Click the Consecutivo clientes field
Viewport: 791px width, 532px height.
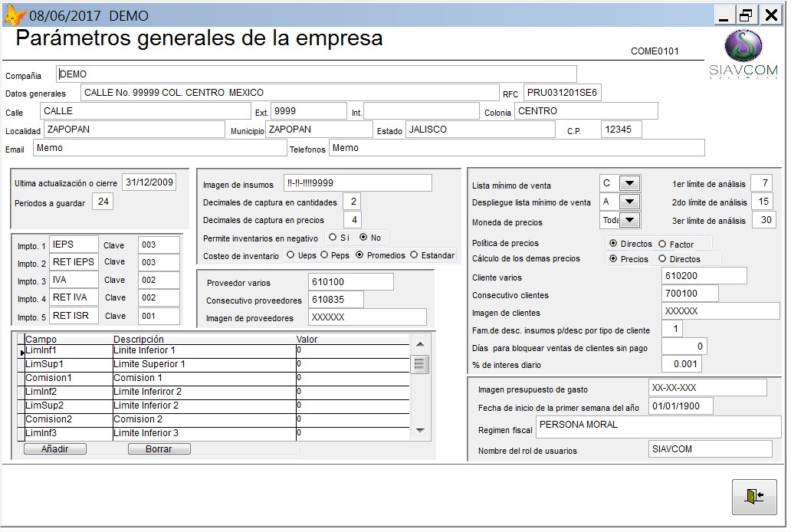690,294
